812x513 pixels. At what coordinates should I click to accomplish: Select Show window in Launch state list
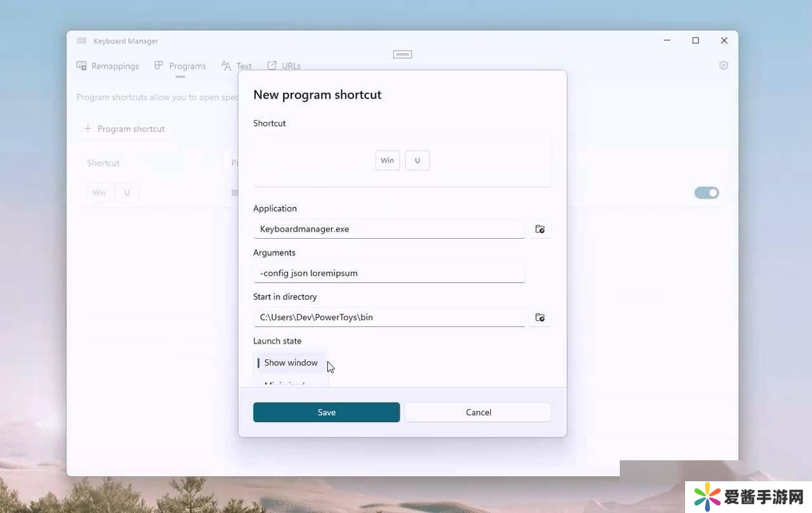[x=291, y=363]
